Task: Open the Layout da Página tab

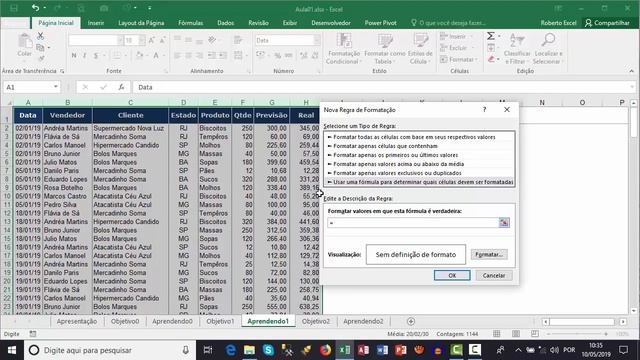Action: pos(141,23)
